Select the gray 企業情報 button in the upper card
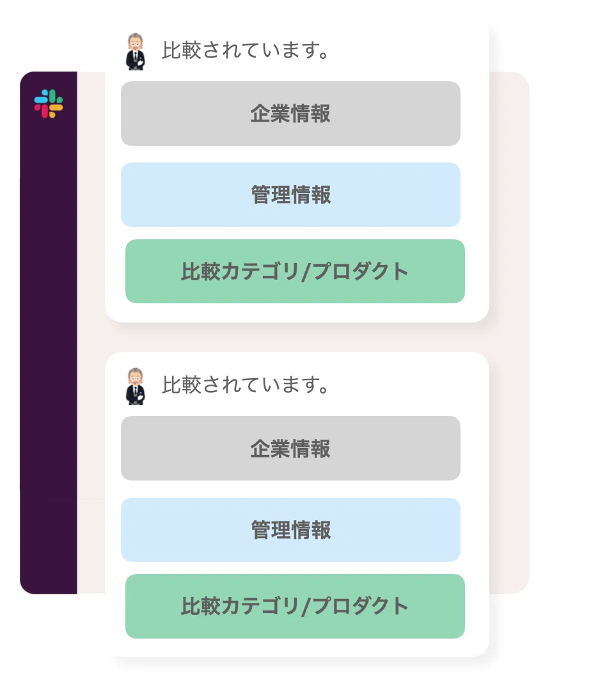Screen dimensions: 591x700 290,113
